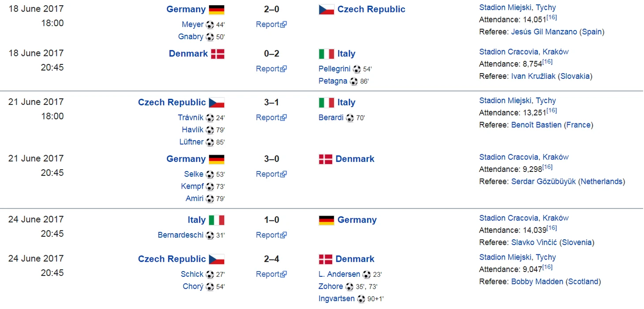Click Italy's flag in the Denmark 0–2 match
The width and height of the screenshot is (644, 309).
(326, 54)
